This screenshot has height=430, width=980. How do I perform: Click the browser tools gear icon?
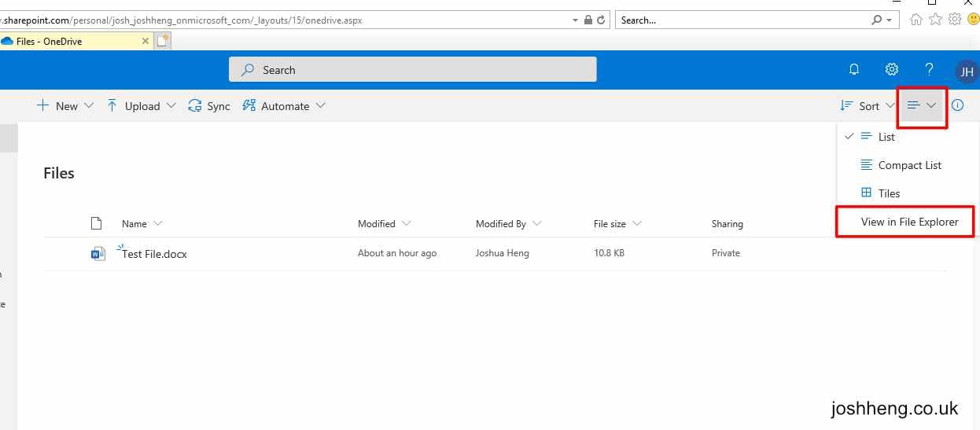(954, 20)
